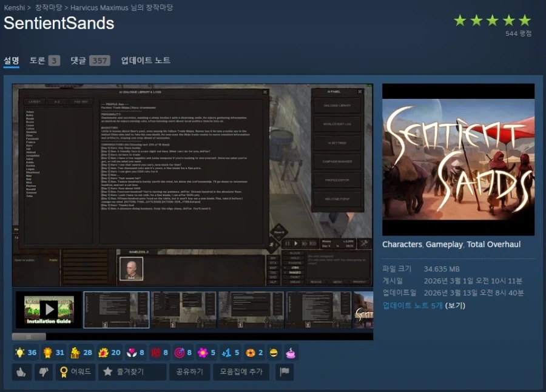
Task: Click the SentientSands page title
Action: point(59,23)
